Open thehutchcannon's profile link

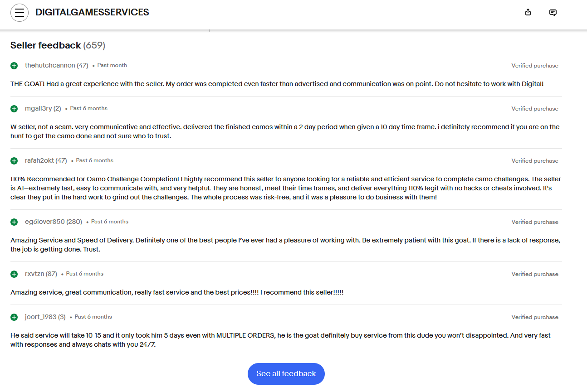tap(50, 65)
